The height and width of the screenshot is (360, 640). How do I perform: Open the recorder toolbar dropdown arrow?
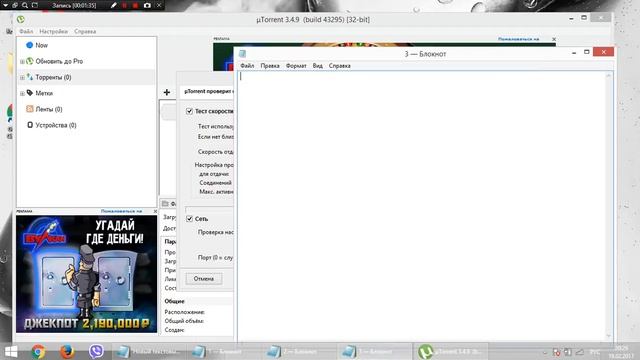(5, 5)
